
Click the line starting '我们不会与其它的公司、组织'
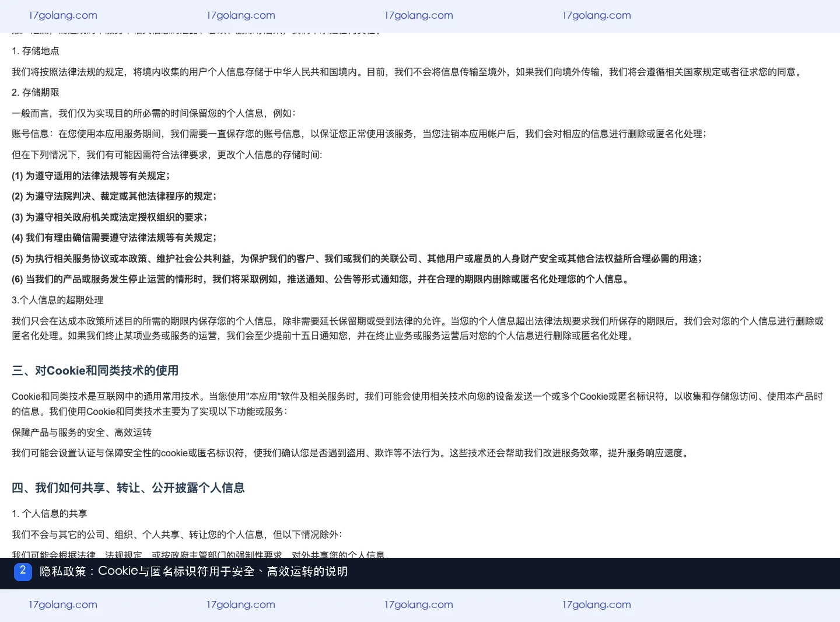(177, 535)
